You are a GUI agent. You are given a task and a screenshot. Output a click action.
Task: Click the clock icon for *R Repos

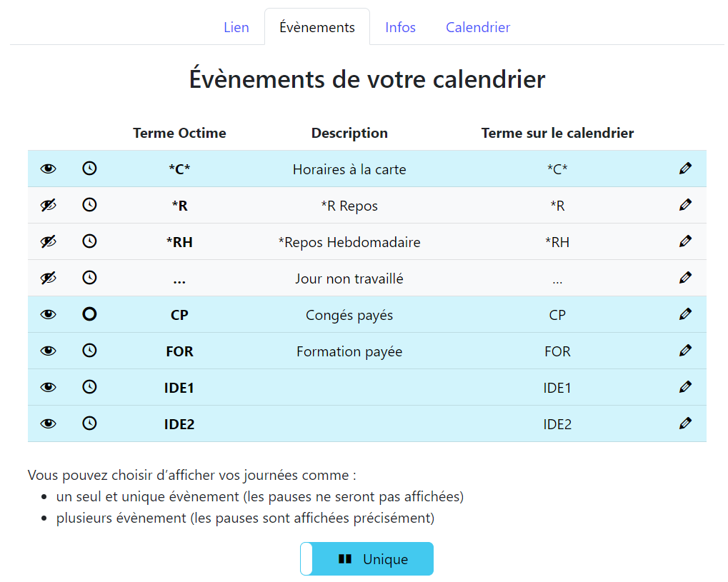pos(89,205)
